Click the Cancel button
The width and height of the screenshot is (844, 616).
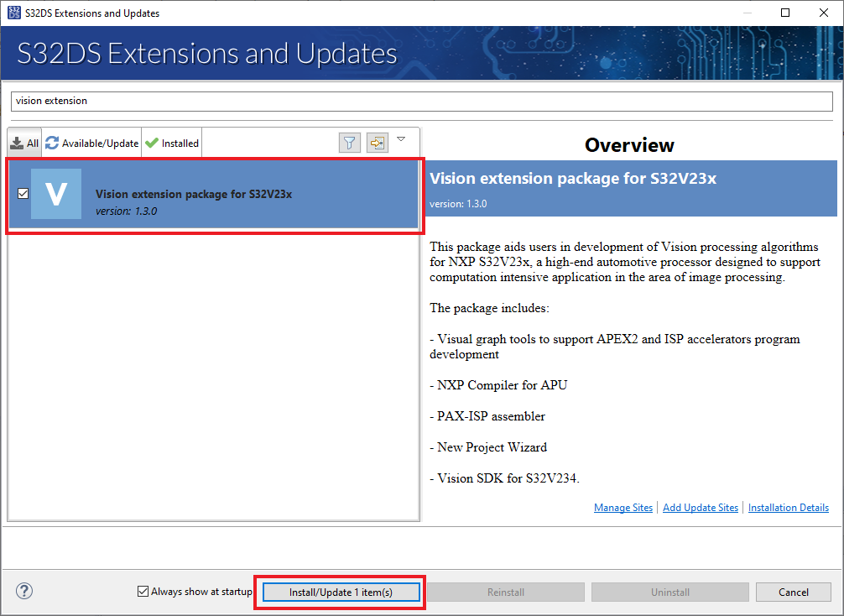(794, 593)
